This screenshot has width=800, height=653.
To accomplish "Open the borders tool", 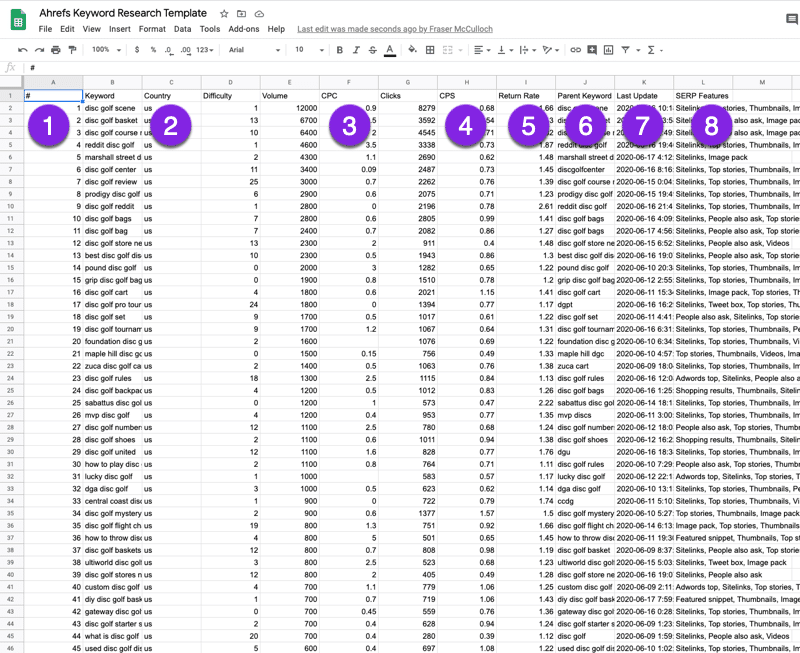I will tap(431, 49).
